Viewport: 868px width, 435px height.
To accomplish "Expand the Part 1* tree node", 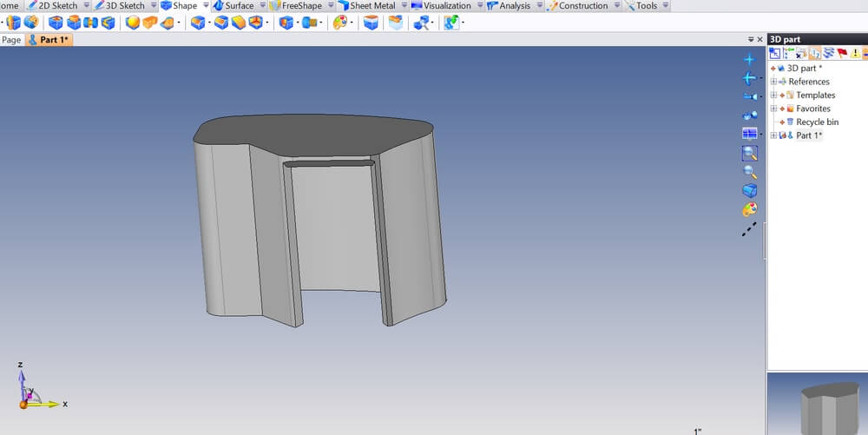I will pyautogui.click(x=773, y=135).
